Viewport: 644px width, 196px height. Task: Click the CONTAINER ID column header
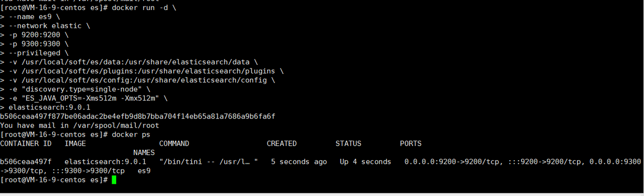pyautogui.click(x=26, y=143)
